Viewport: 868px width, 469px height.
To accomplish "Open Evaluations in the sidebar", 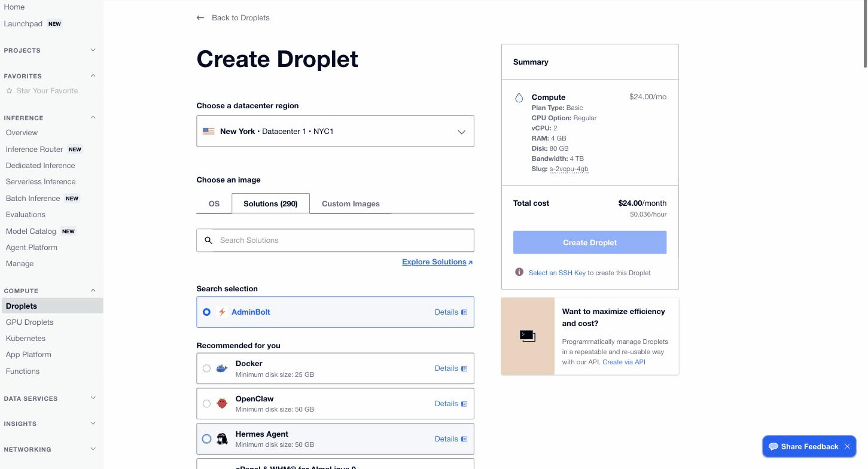I will click(x=25, y=215).
